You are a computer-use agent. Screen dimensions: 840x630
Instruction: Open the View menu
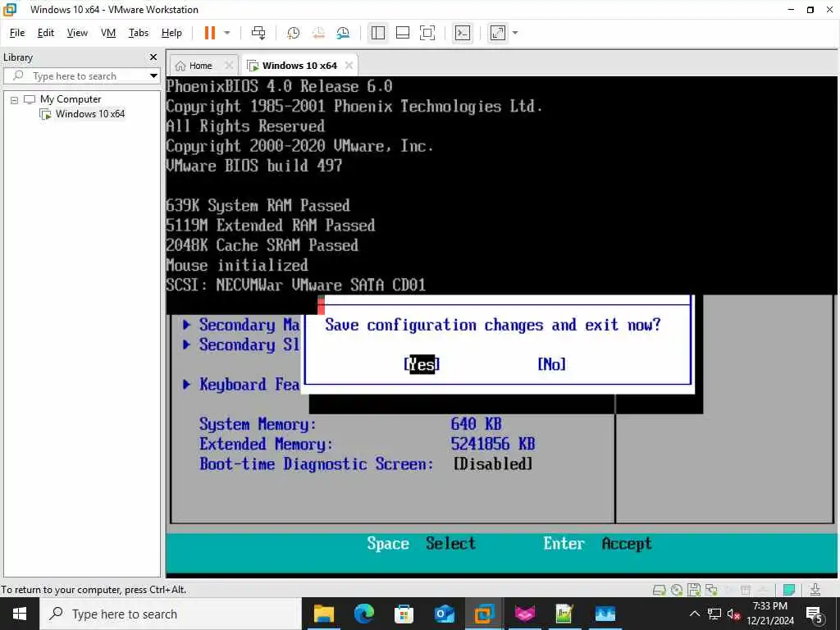click(x=77, y=33)
